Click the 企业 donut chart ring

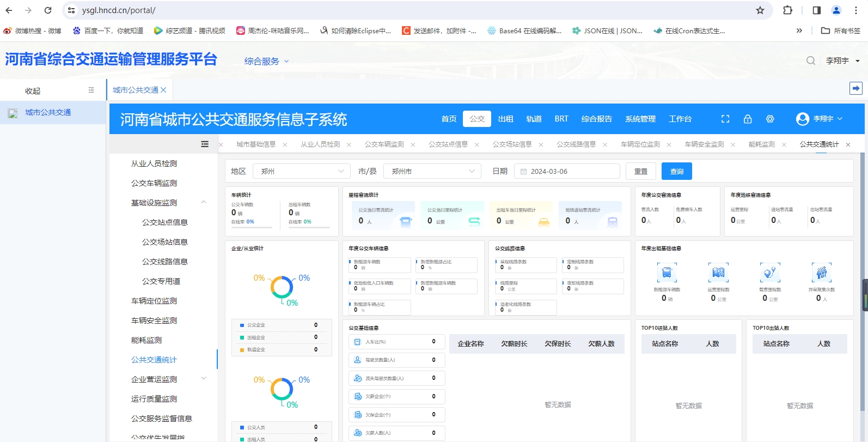(282, 287)
